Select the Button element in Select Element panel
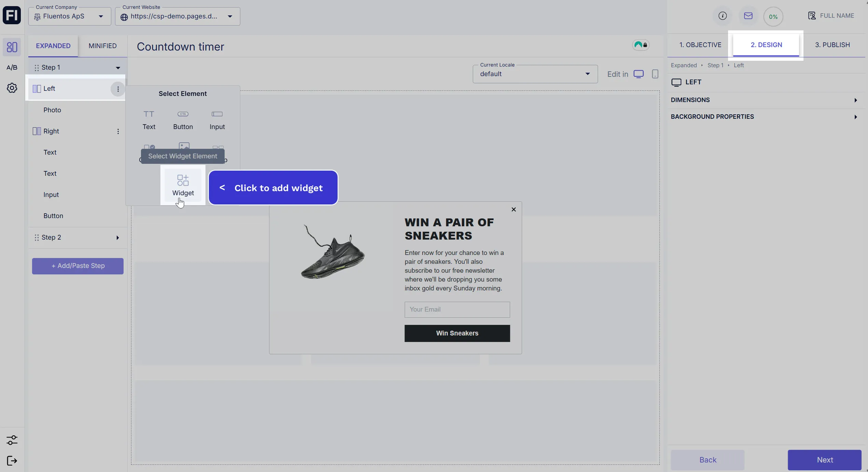Image resolution: width=868 pixels, height=472 pixels. tap(183, 119)
